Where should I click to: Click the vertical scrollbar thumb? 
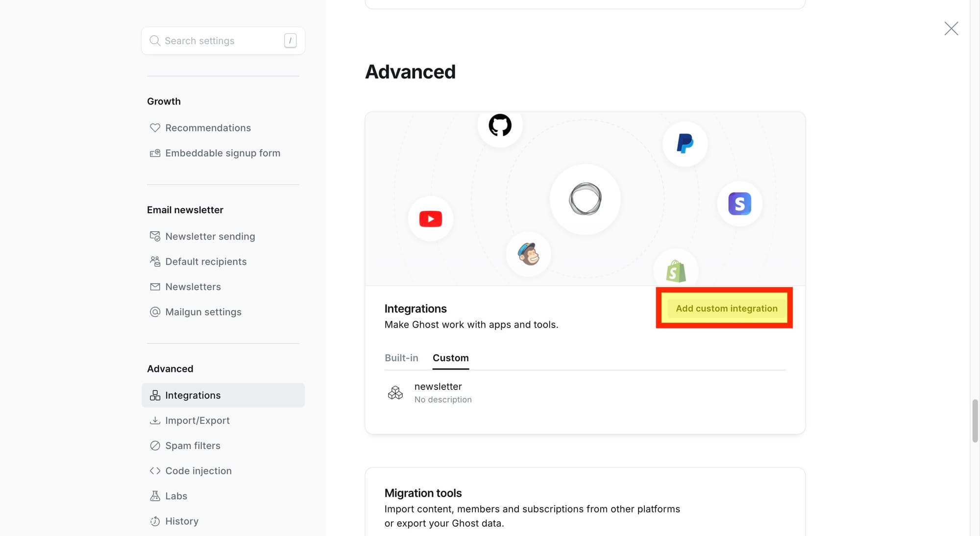tap(975, 421)
